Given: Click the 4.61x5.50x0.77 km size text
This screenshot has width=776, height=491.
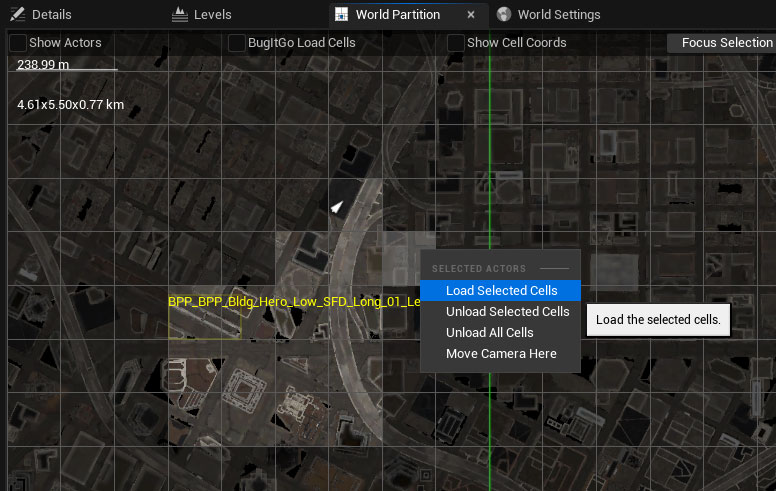Looking at the screenshot, I should (70, 104).
